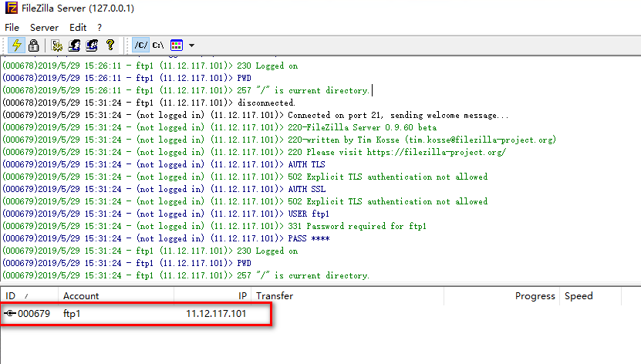Click log line '220-FileZilla Server 0.9.60 beta'

click(220, 127)
